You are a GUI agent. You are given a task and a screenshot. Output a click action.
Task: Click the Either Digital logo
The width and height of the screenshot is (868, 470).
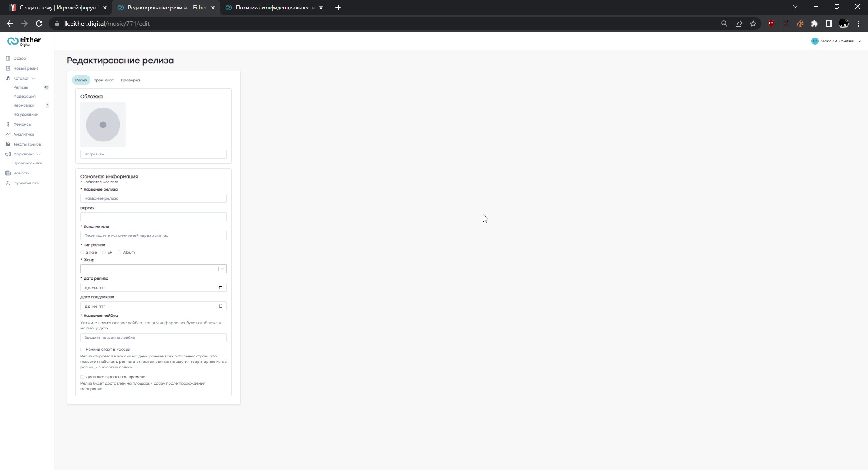24,41
